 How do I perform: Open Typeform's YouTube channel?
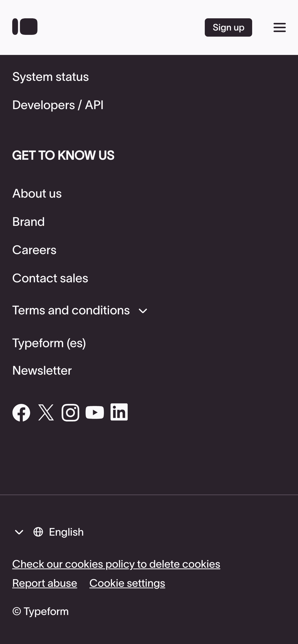95,413
